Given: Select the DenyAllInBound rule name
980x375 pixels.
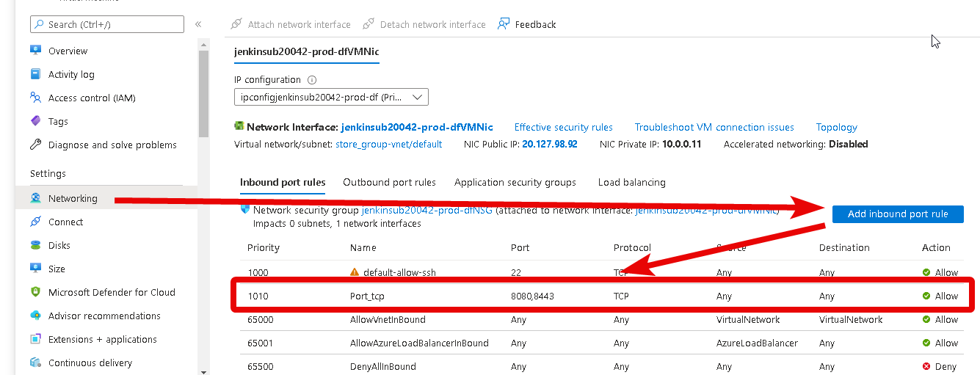Looking at the screenshot, I should coord(383,366).
